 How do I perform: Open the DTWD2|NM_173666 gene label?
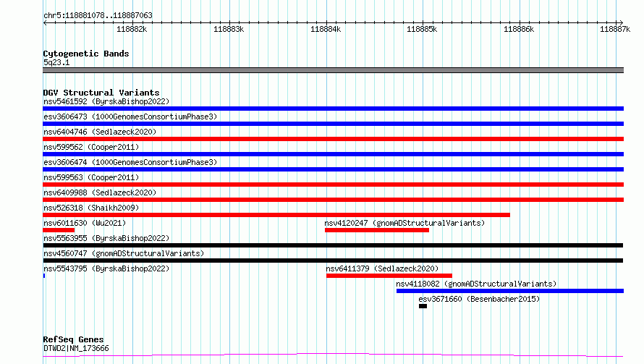click(x=76, y=348)
